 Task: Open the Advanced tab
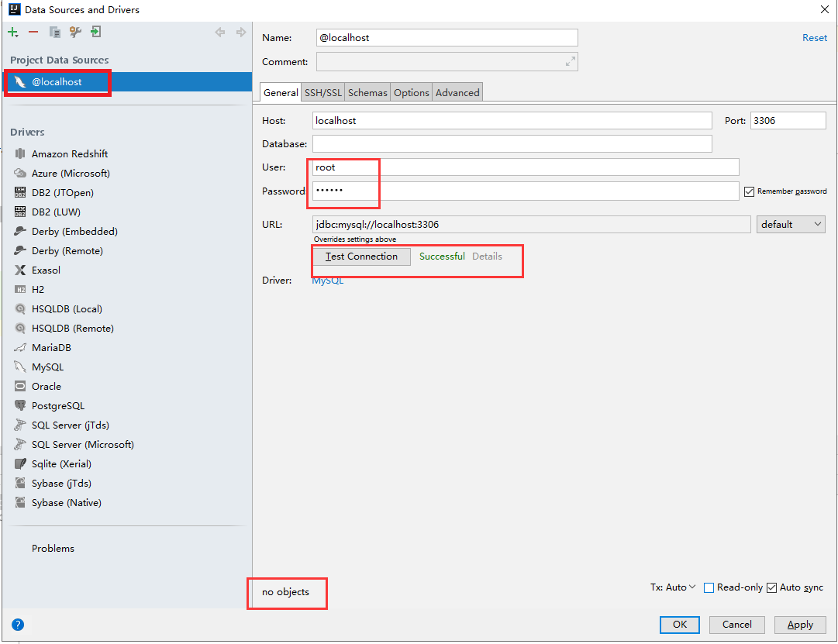click(x=457, y=92)
